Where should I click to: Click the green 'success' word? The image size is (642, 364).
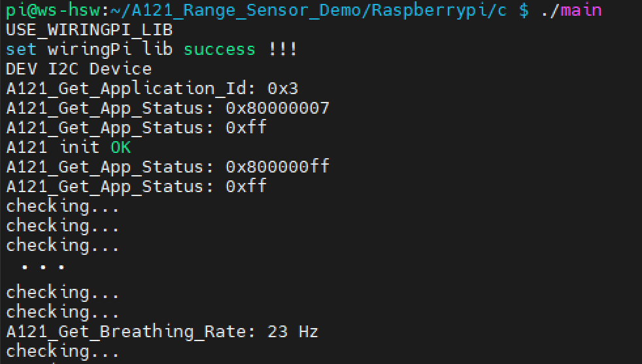pyautogui.click(x=220, y=50)
